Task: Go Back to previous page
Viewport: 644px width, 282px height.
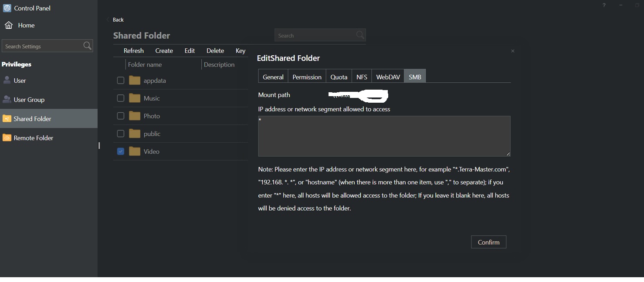Action: (x=115, y=20)
